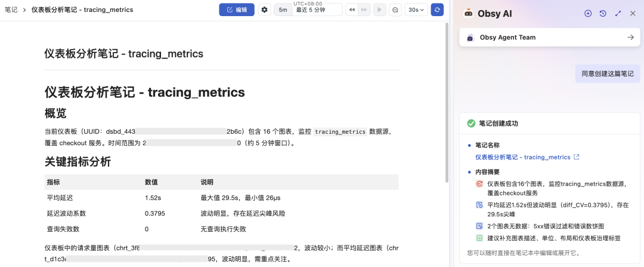Step time range backward with rewind icon
Image resolution: width=644 pixels, height=267 pixels.
(x=352, y=10)
